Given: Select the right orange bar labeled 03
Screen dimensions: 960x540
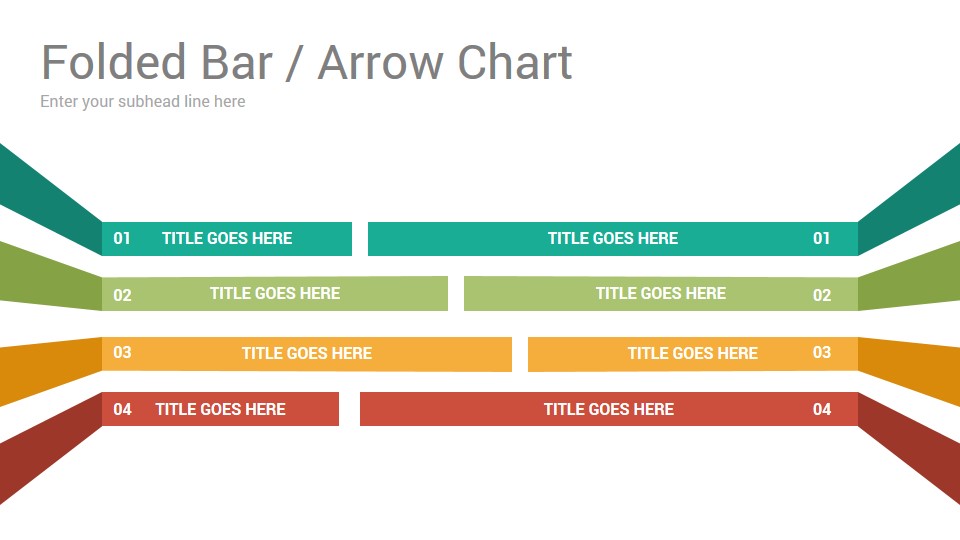Looking at the screenshot, I should pos(693,354).
